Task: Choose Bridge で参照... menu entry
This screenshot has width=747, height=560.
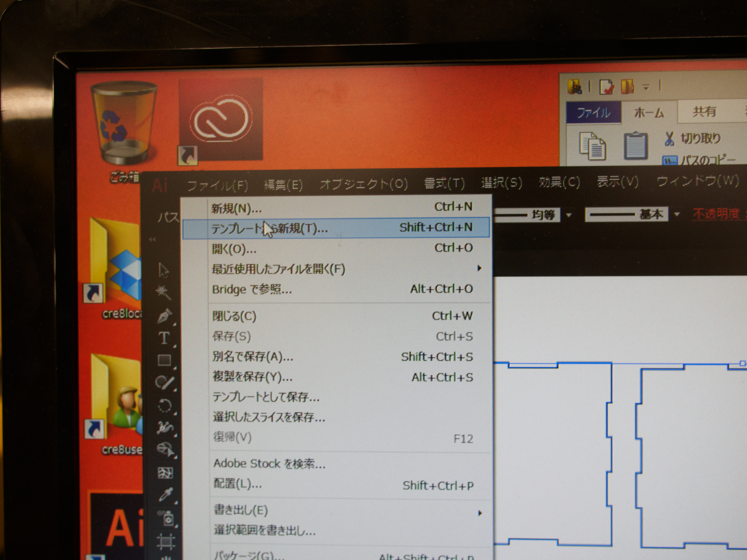Action: pos(336,289)
